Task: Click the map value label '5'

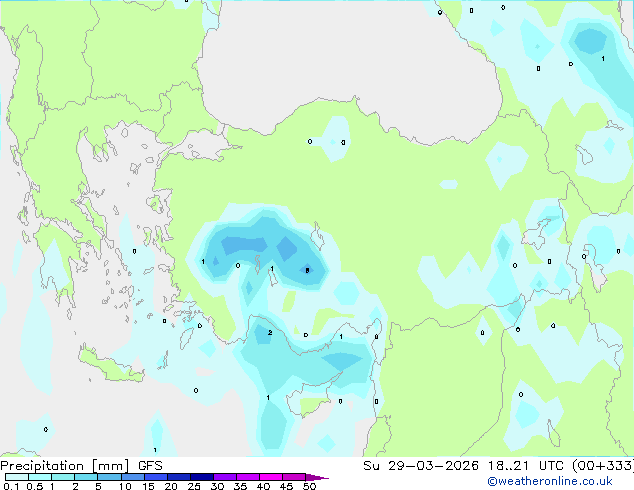Action: tap(307, 270)
